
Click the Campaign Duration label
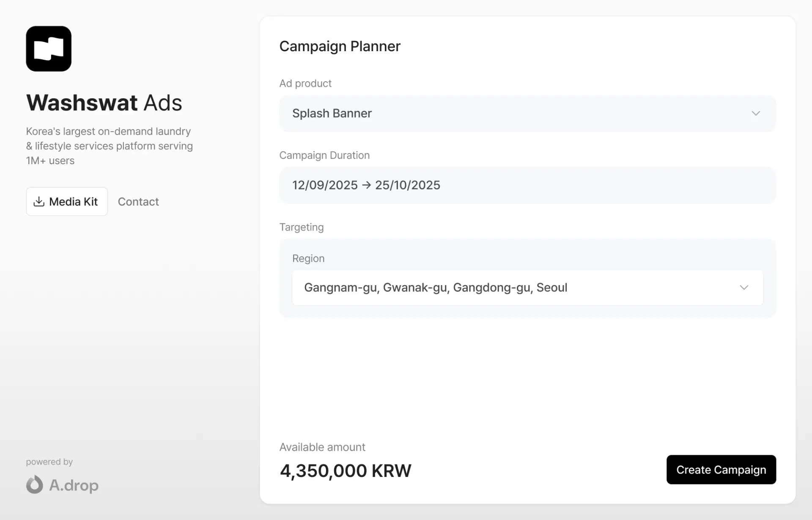pos(324,155)
